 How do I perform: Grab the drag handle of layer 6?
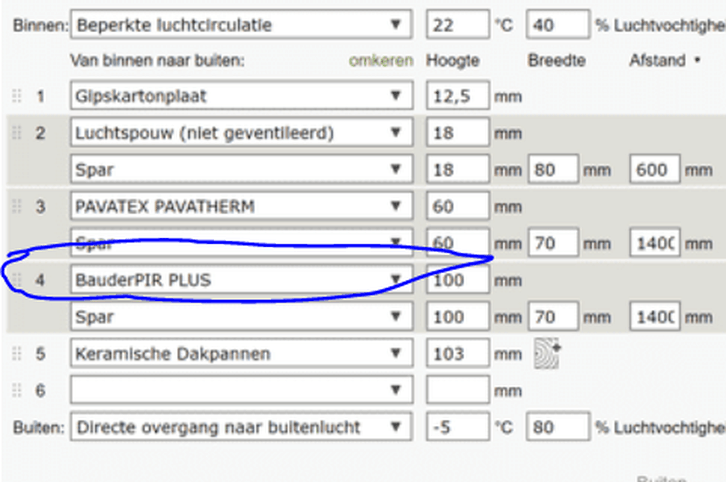click(x=17, y=390)
